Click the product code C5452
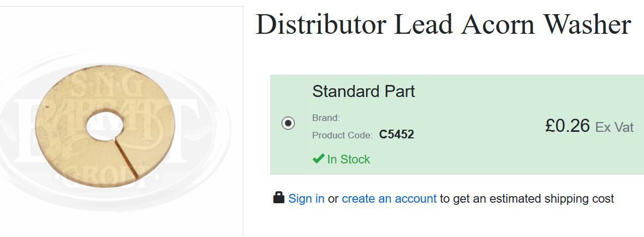644x237 pixels. click(396, 135)
